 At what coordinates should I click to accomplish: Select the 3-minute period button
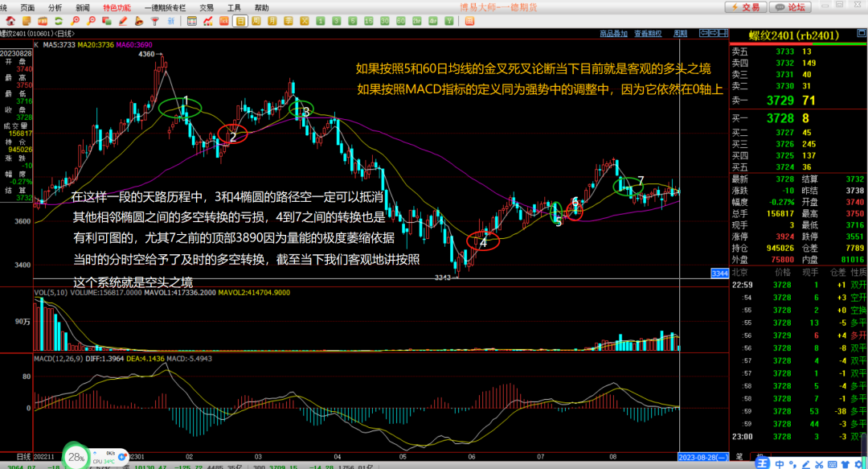coord(337,21)
